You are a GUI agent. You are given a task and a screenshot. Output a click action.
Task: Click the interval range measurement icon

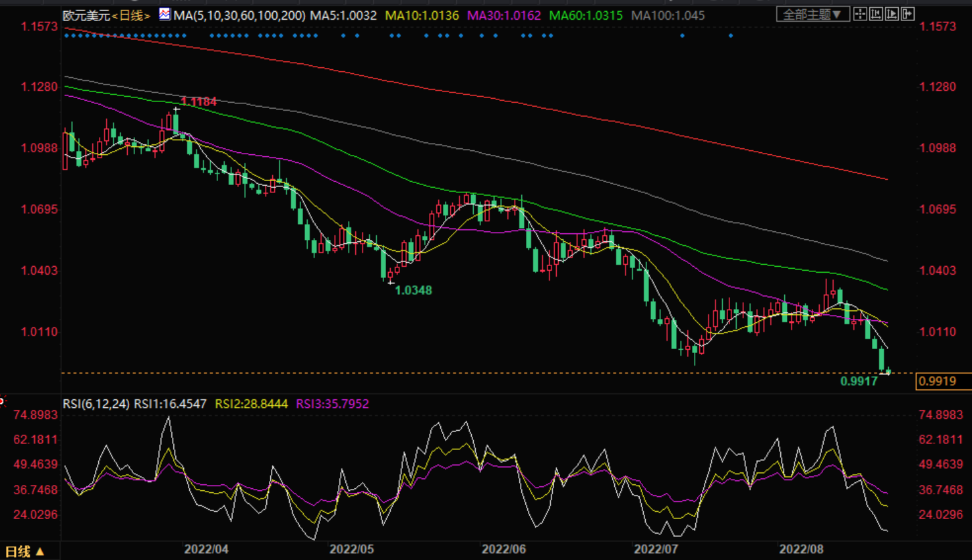[x=876, y=14]
